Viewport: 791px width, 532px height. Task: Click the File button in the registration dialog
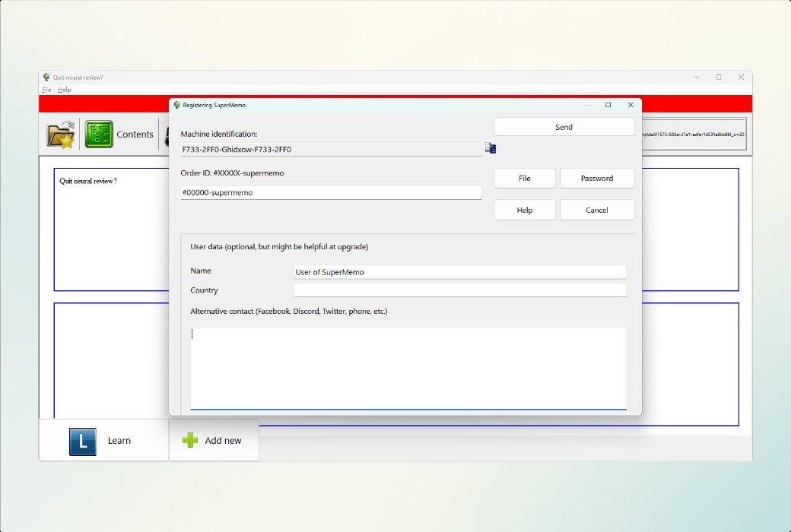coord(524,178)
